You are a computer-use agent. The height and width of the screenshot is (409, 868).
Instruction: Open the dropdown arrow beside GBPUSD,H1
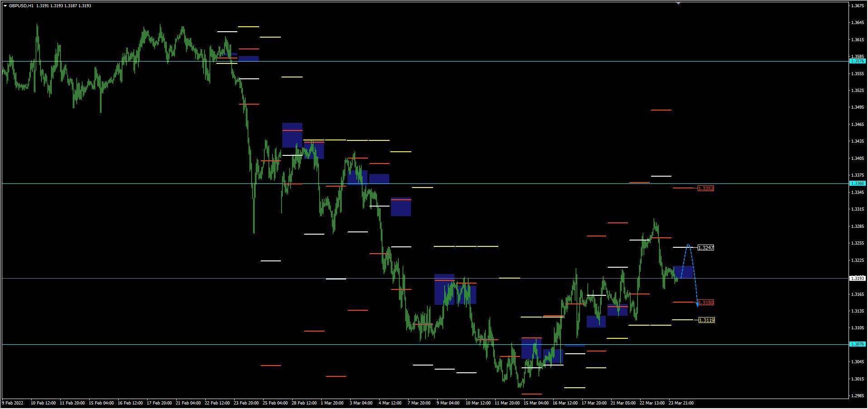coord(5,6)
